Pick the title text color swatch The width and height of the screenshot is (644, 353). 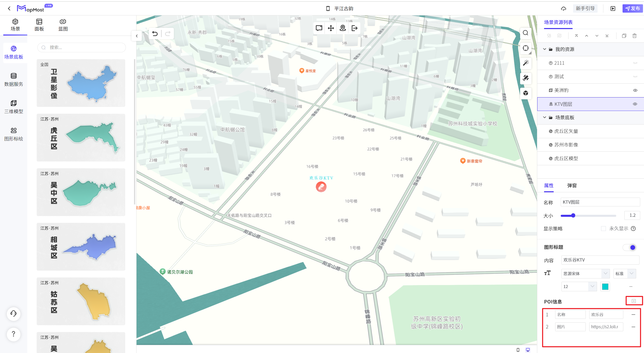click(x=605, y=287)
